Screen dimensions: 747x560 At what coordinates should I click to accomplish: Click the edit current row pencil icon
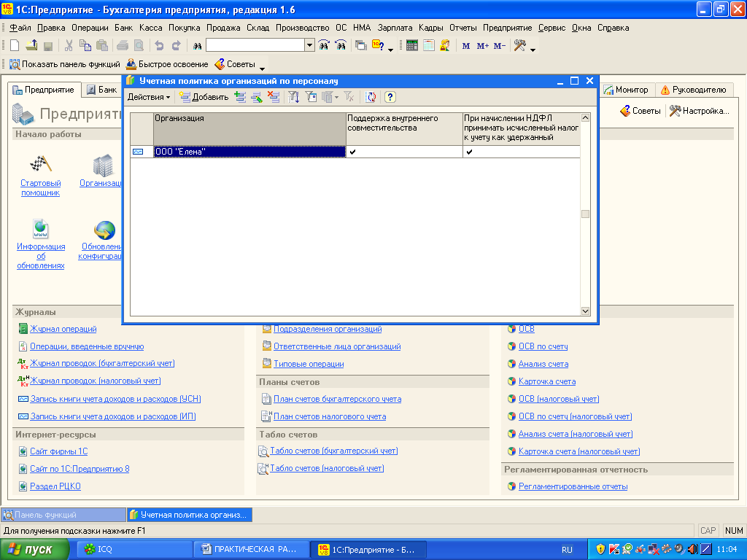(257, 97)
